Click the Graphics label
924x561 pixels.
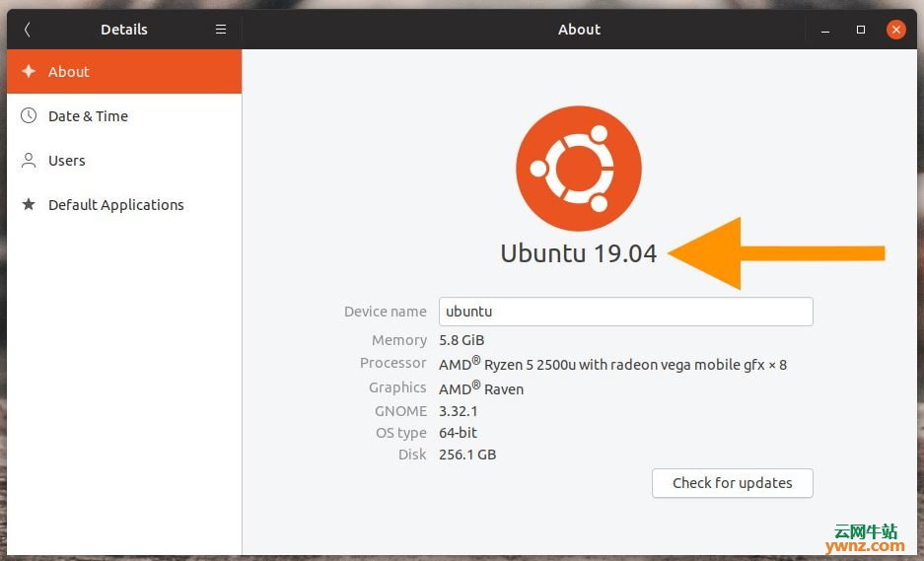[x=397, y=387]
